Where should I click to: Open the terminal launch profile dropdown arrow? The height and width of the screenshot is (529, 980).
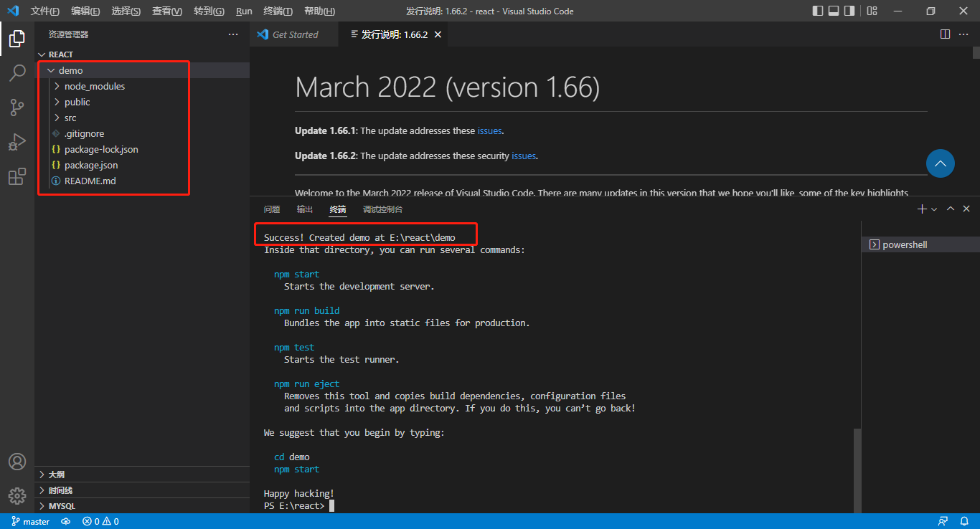(x=934, y=209)
